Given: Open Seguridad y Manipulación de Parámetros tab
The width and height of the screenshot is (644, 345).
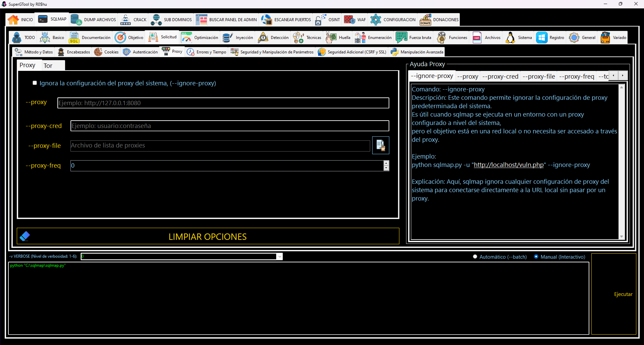Looking at the screenshot, I should click(272, 52).
